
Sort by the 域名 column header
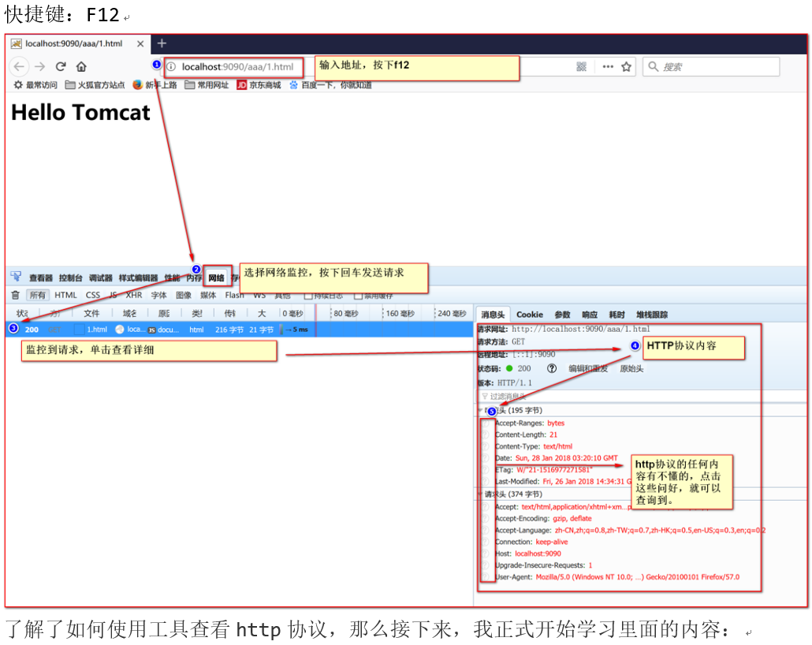click(129, 314)
